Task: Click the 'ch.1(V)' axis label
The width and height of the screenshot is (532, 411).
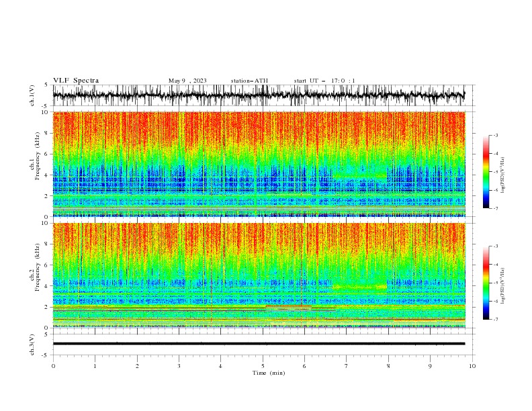Action: (32, 95)
